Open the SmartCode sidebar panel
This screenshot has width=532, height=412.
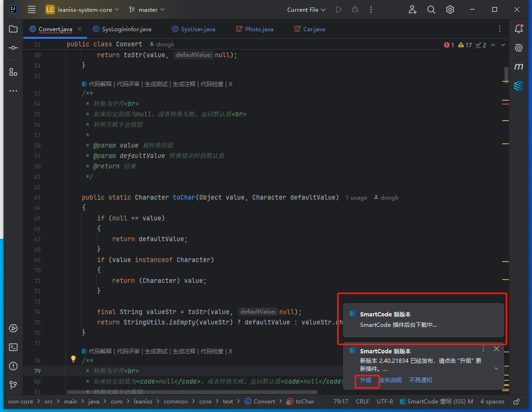click(519, 86)
